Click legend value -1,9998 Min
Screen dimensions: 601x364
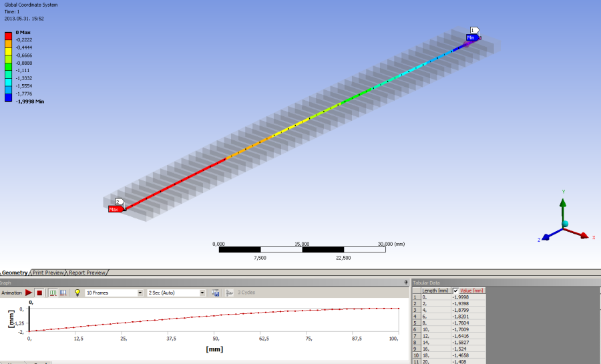click(30, 102)
